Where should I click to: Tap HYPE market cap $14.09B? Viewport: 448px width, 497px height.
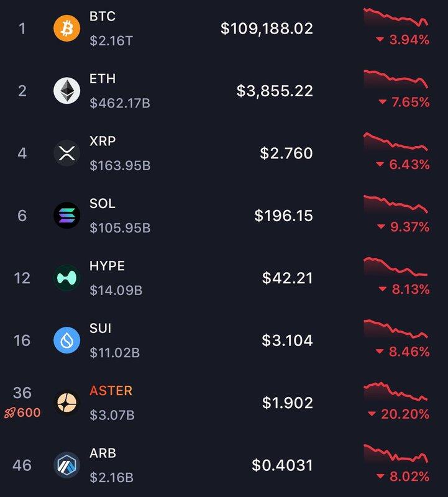[x=116, y=290]
